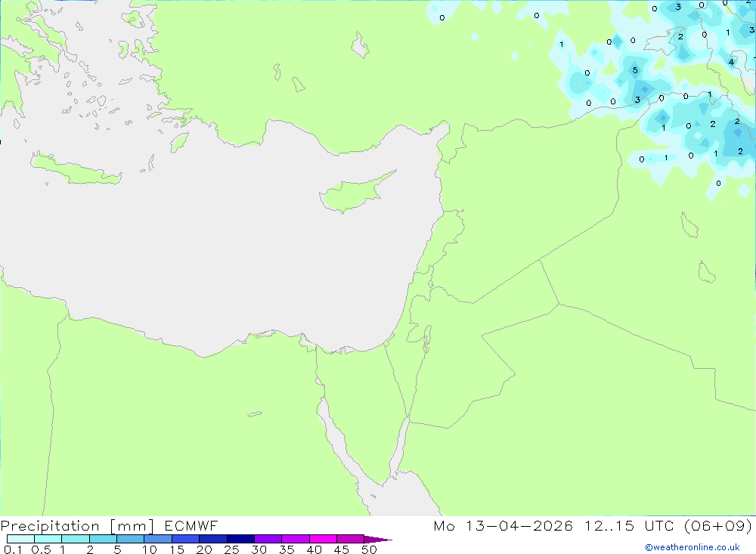This screenshot has height=554, width=756.
Task: Click the ECMWF model label
Action: (x=191, y=525)
